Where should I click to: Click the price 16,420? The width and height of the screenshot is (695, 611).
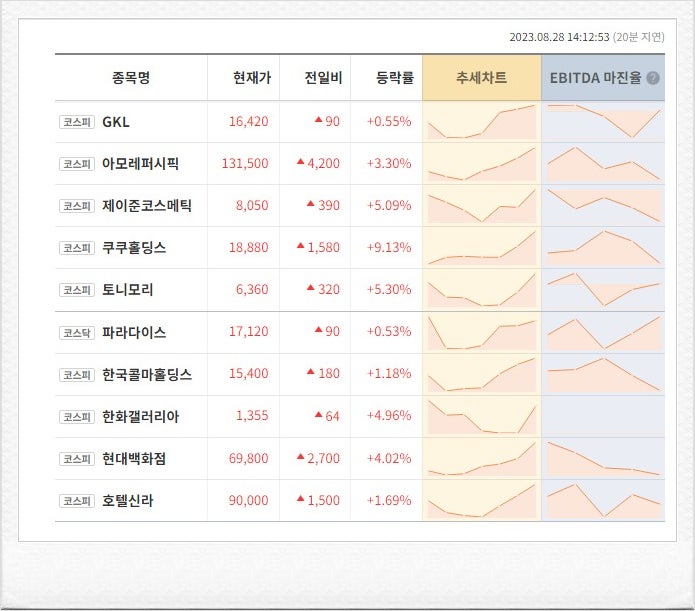(x=249, y=121)
